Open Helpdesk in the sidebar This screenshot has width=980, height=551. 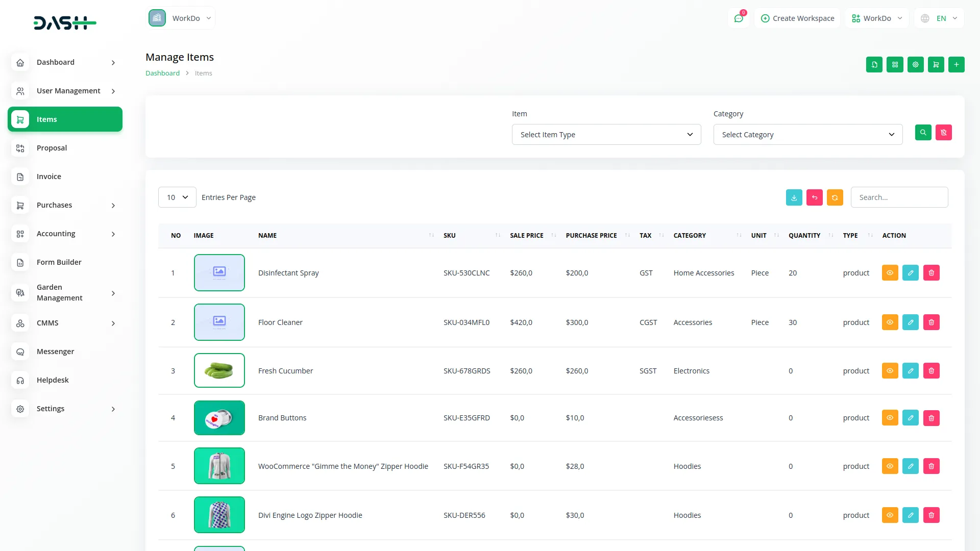53,380
